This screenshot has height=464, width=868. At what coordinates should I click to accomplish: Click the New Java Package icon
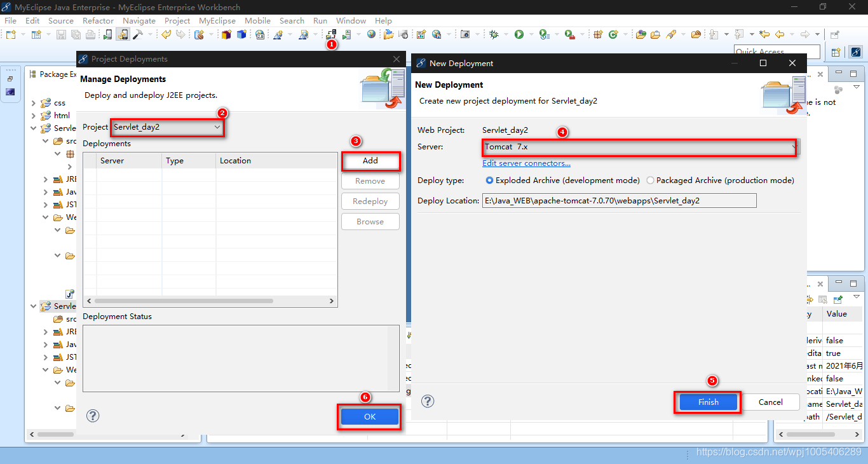[597, 34]
